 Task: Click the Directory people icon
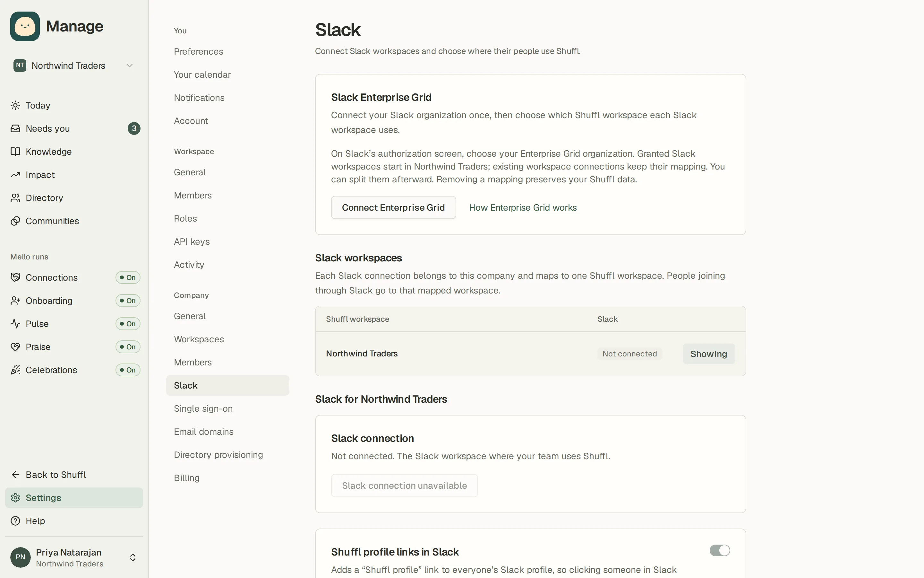pyautogui.click(x=15, y=197)
